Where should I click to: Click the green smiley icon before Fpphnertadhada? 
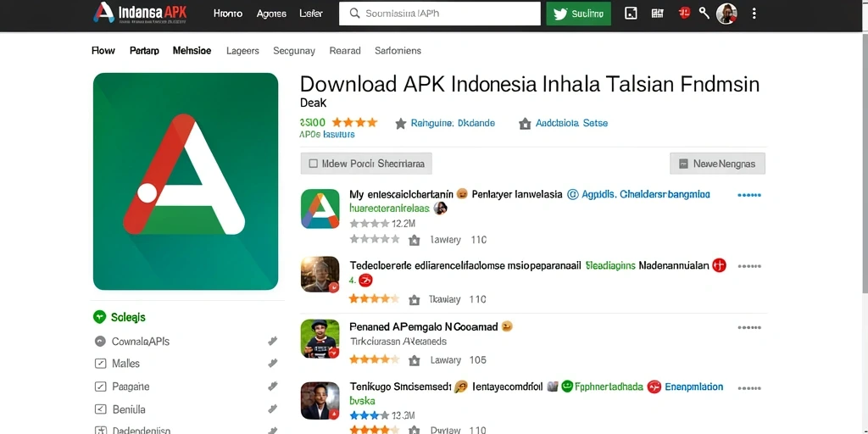coord(566,387)
